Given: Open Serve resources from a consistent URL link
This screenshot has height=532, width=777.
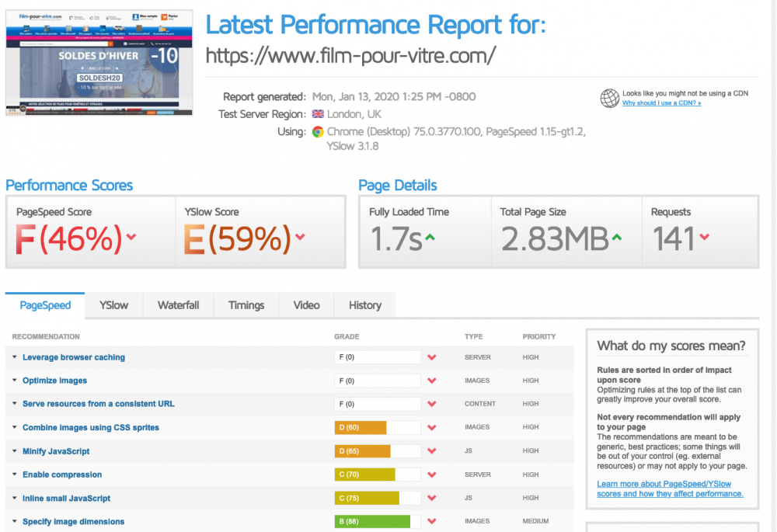Looking at the screenshot, I should click(x=99, y=404).
